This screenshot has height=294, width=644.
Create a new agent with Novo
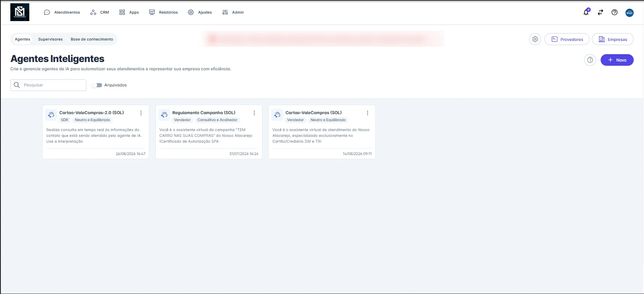click(x=617, y=60)
